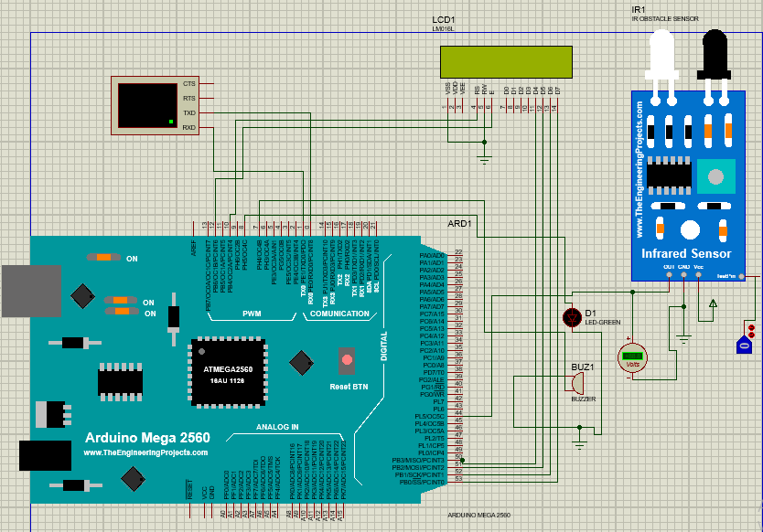Click the RXD pin of virtual terminal

[x=206, y=127]
